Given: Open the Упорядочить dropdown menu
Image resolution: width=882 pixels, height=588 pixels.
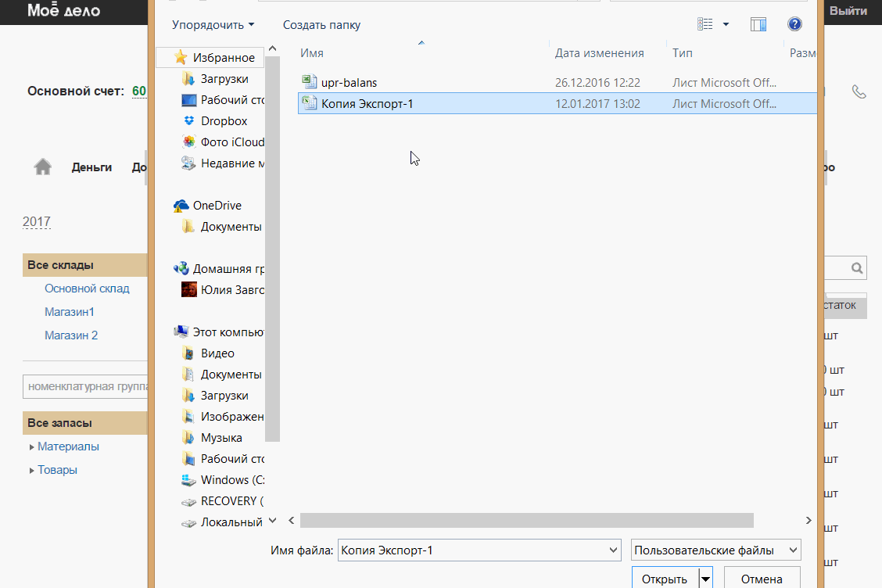Looking at the screenshot, I should click(213, 25).
